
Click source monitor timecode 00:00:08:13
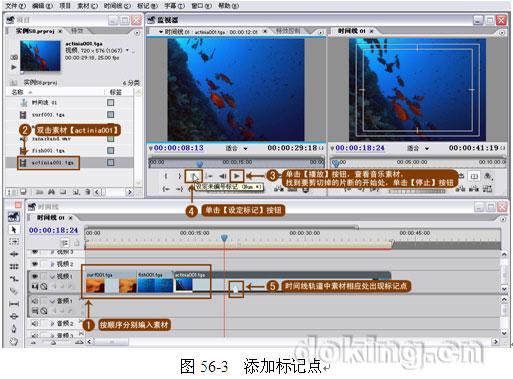tap(179, 148)
